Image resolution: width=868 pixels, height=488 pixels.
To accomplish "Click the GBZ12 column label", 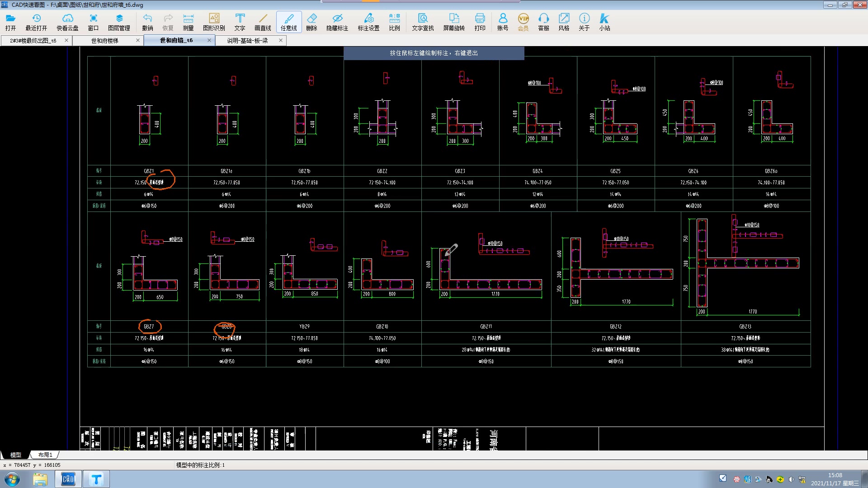I will click(616, 326).
